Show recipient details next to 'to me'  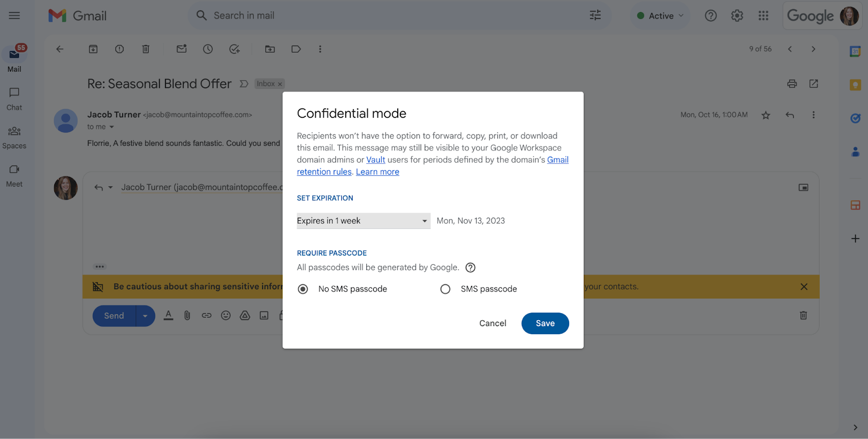[x=112, y=127]
